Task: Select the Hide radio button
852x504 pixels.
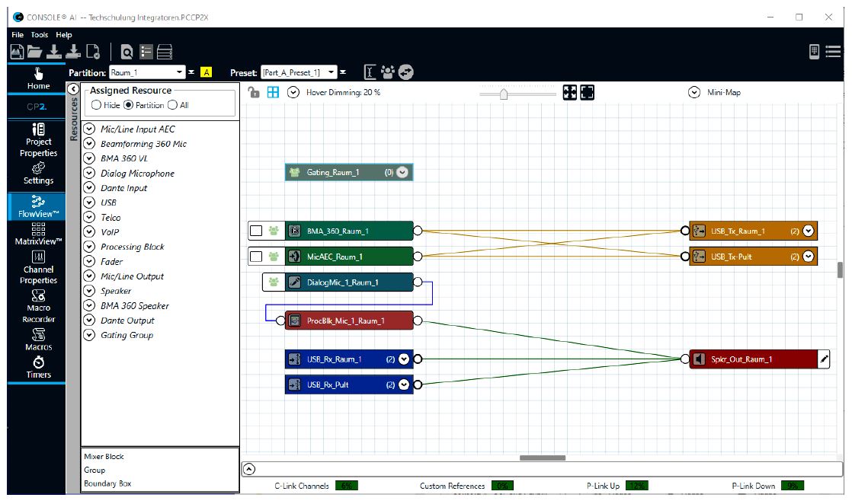Action: coord(97,105)
